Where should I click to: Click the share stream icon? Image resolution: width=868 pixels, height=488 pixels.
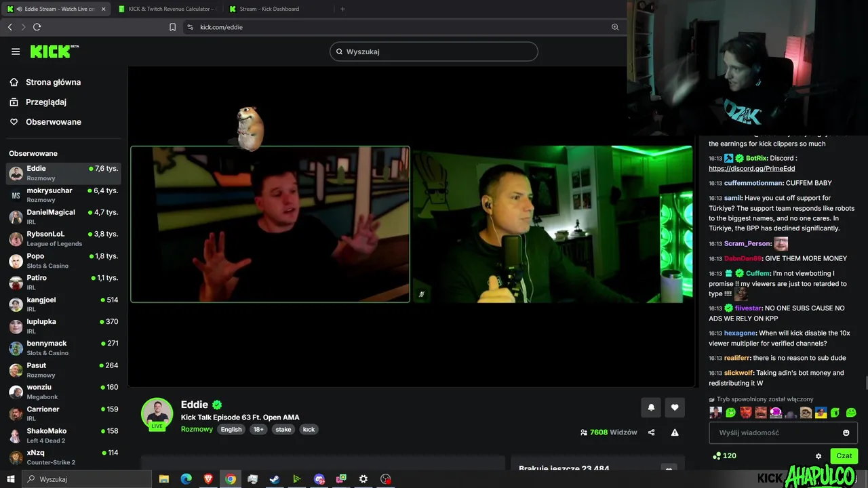[x=652, y=432]
